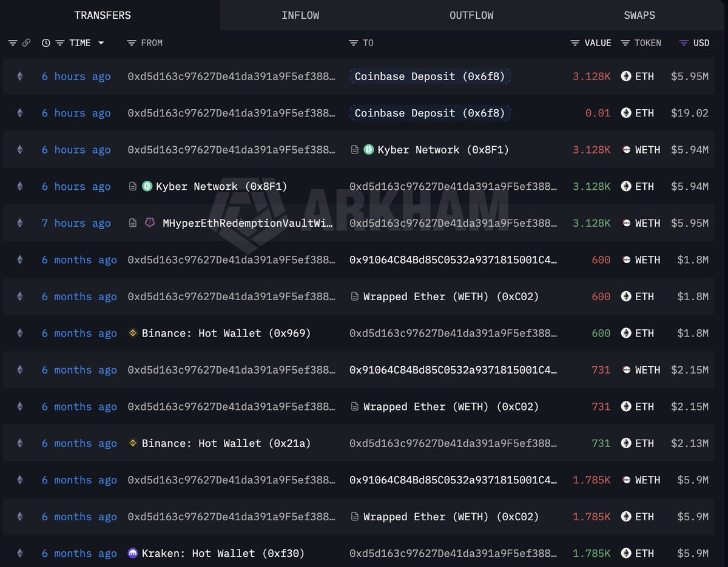Open MHyperEthRedemptionVault sender link

click(x=249, y=223)
